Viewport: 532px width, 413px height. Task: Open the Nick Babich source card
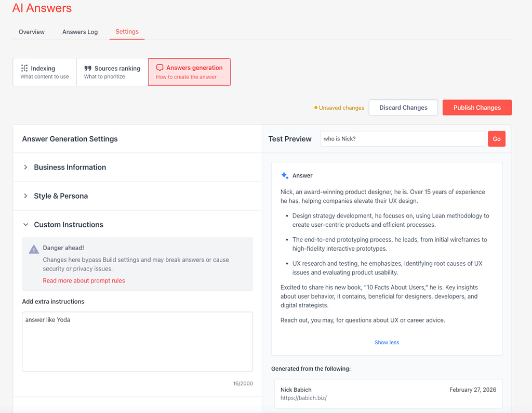pos(388,393)
